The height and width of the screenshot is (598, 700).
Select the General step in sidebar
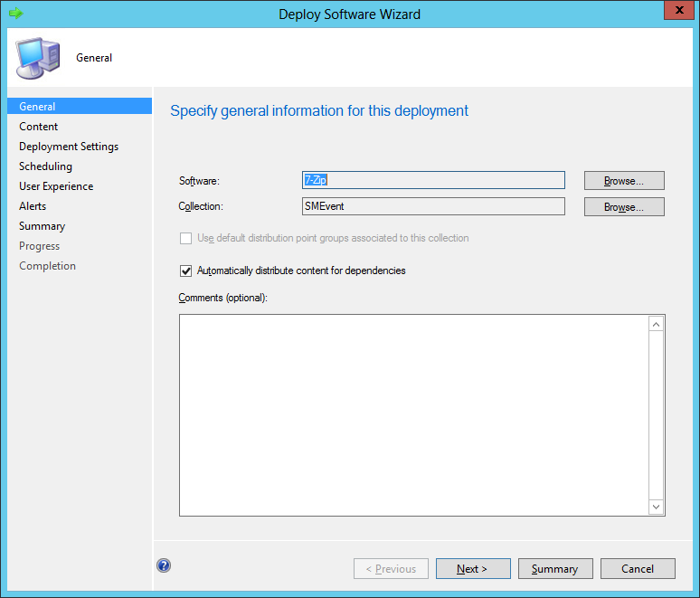pos(37,107)
